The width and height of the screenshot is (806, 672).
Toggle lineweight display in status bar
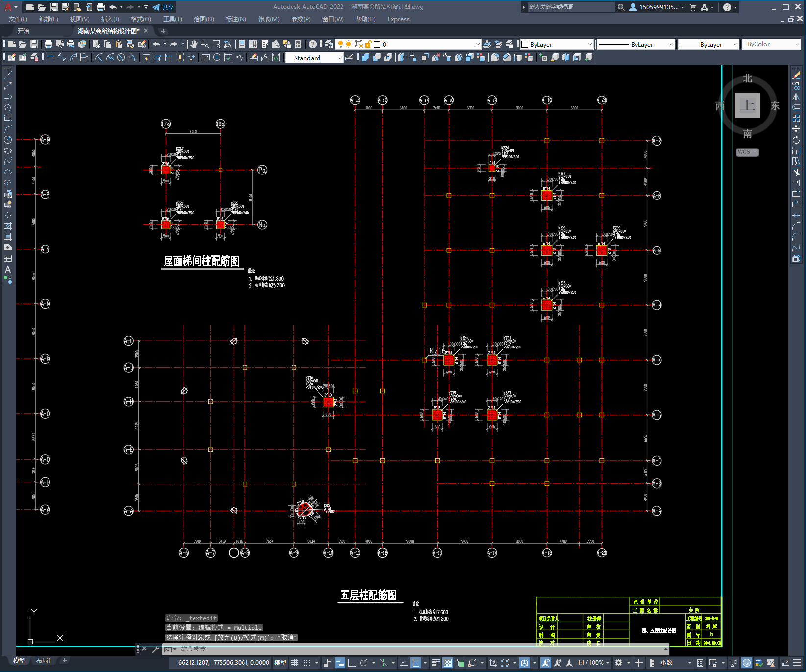[x=435, y=663]
